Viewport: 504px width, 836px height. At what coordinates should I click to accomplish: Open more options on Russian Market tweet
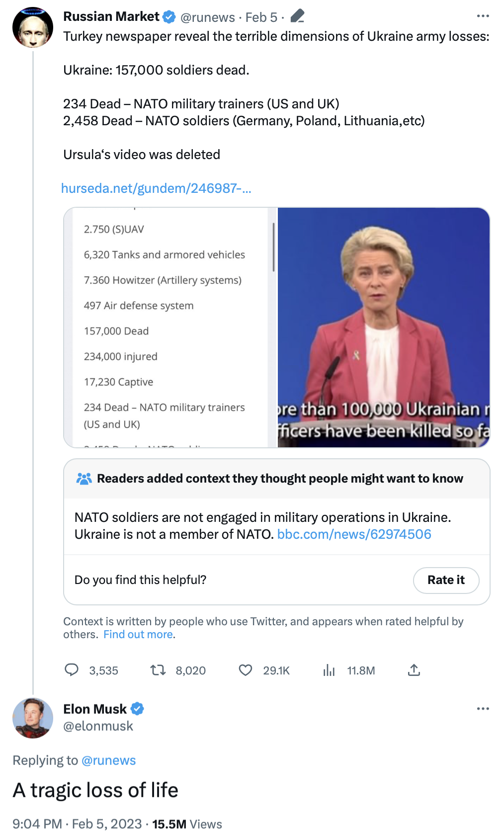click(483, 16)
